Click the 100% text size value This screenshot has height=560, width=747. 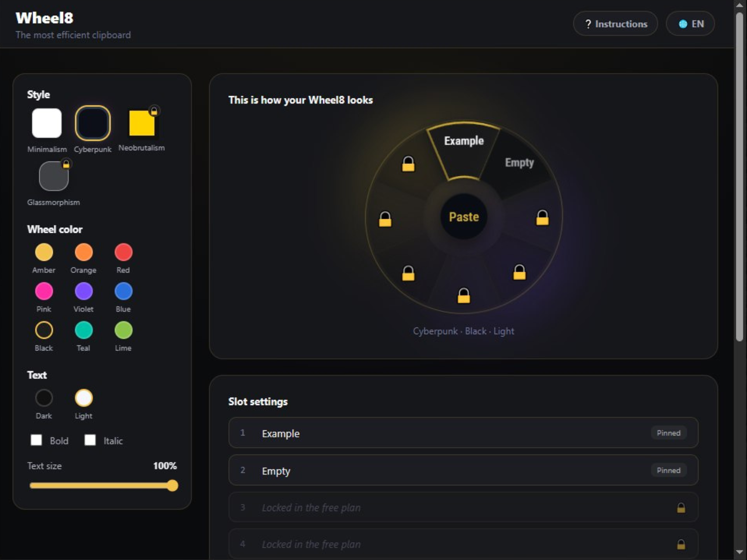pos(165,466)
